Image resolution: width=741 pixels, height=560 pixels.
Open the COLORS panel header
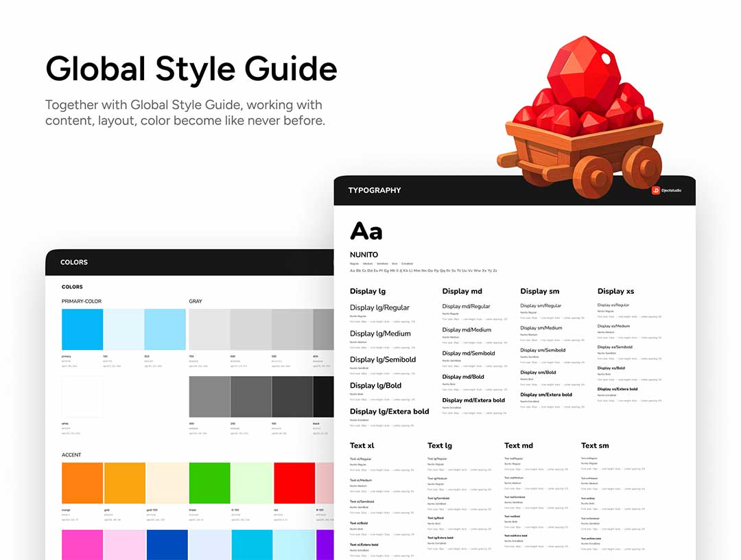[x=74, y=262]
